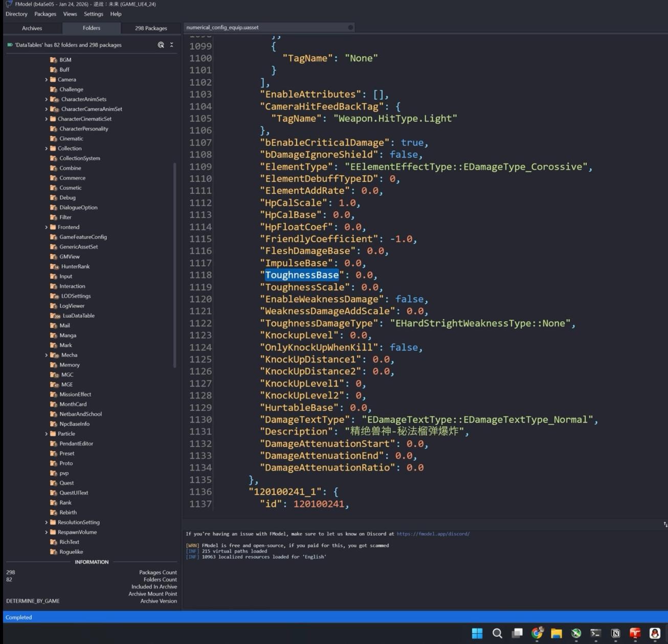The height and width of the screenshot is (644, 668).
Task: Switch to the Archives tab
Action: pyautogui.click(x=32, y=28)
